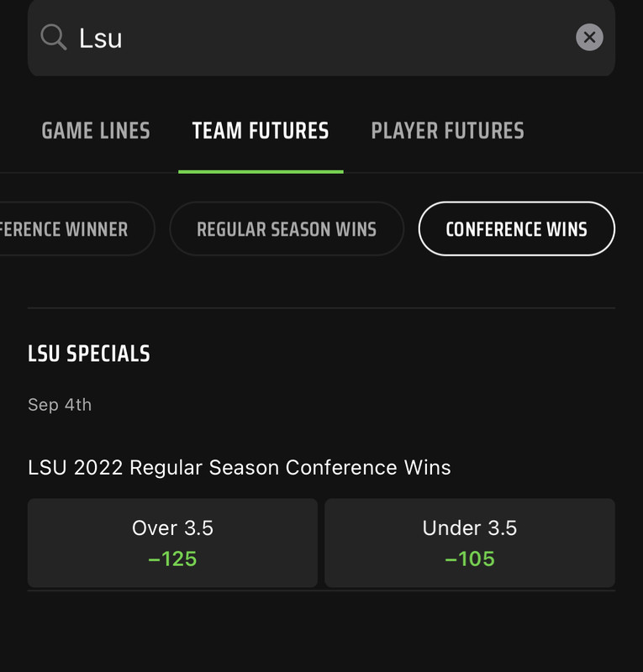The image size is (643, 672).
Task: Click the magnifying glass search icon
Action: (x=54, y=37)
